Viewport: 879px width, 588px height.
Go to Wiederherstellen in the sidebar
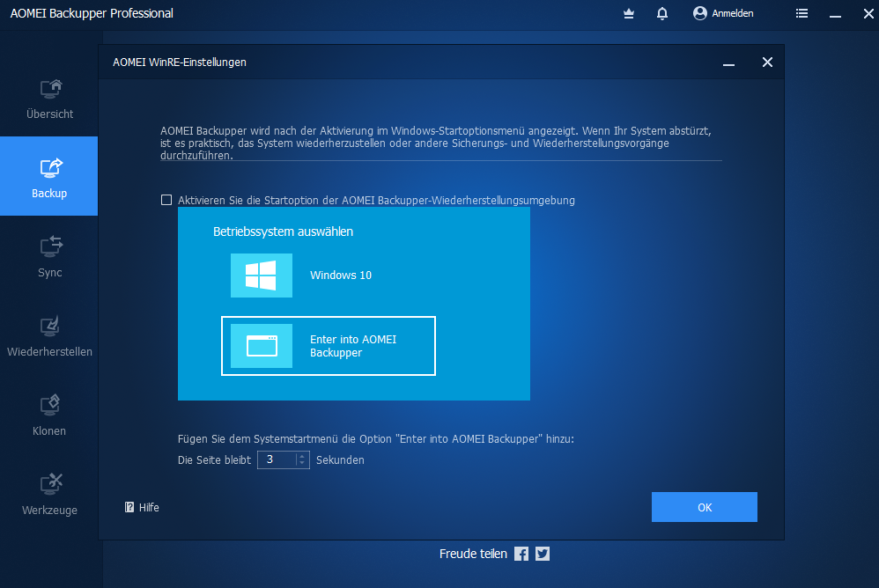click(x=49, y=334)
